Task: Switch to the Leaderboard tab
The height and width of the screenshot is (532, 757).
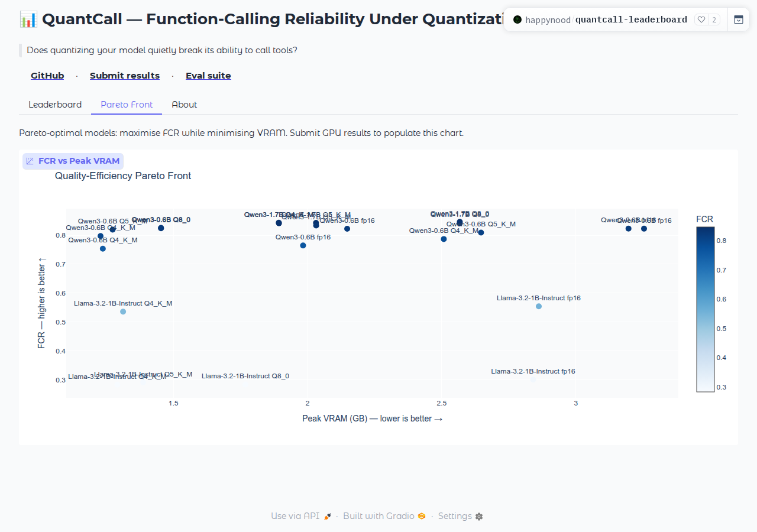Action: 55,105
